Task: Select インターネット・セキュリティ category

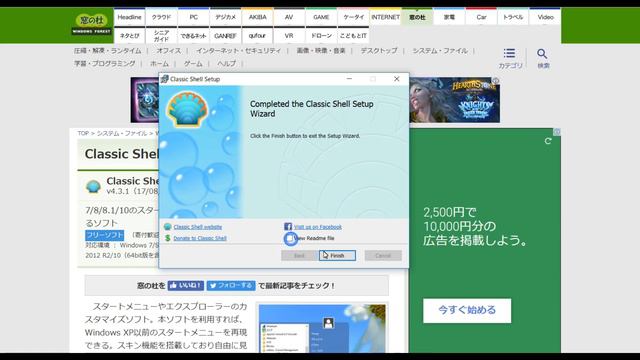Action: (x=238, y=51)
